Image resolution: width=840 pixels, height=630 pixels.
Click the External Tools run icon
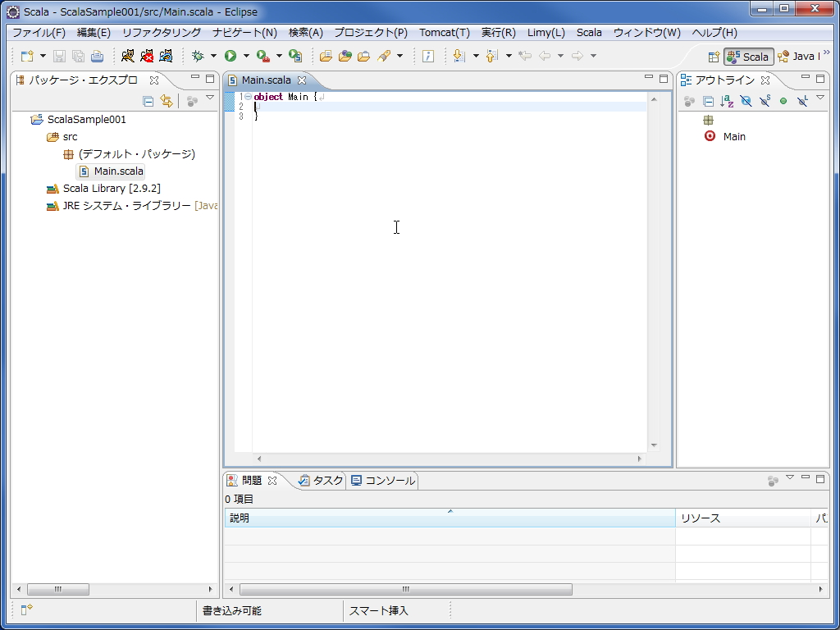pyautogui.click(x=263, y=56)
